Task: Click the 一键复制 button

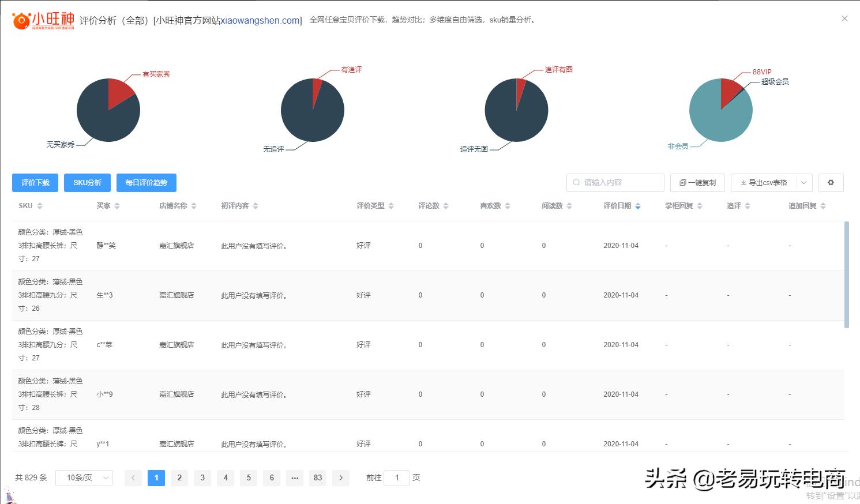Action: [697, 183]
